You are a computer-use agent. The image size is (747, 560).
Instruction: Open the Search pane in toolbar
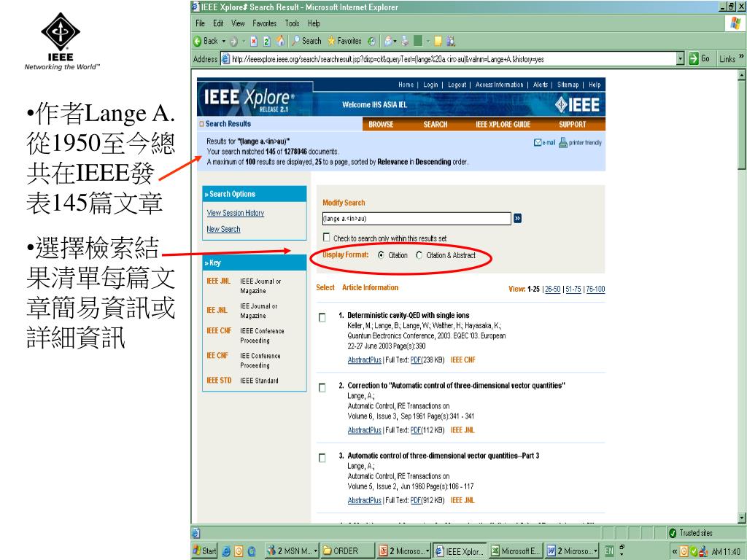(306, 41)
